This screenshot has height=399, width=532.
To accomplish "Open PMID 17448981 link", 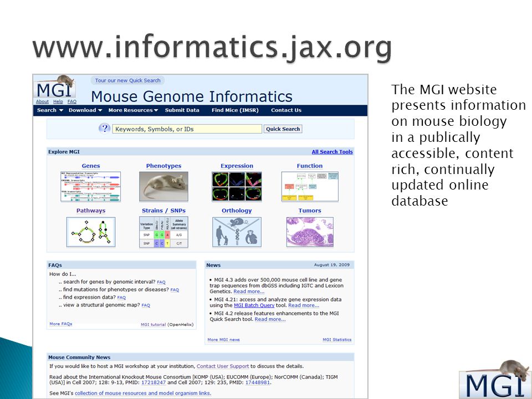I will click(x=258, y=382).
